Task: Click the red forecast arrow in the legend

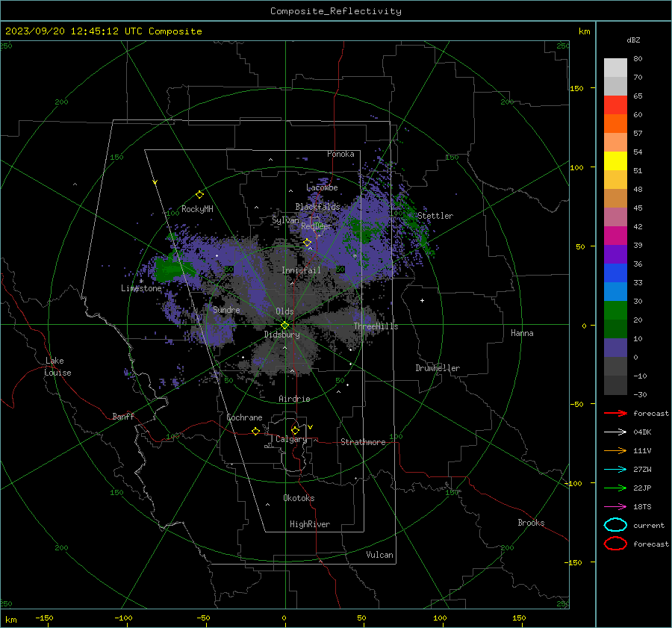Action: pyautogui.click(x=615, y=413)
